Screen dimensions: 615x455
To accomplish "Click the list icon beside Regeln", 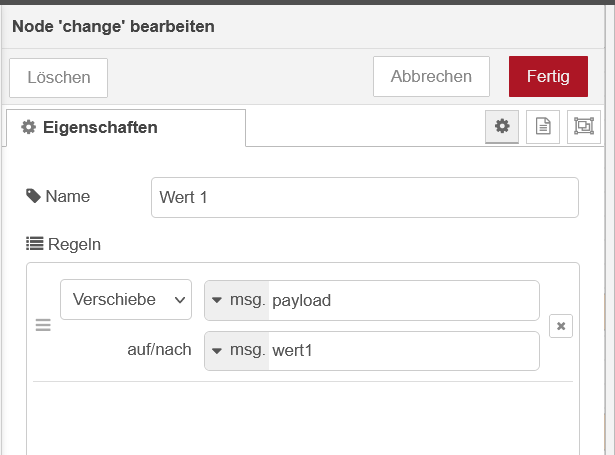I will (x=35, y=244).
